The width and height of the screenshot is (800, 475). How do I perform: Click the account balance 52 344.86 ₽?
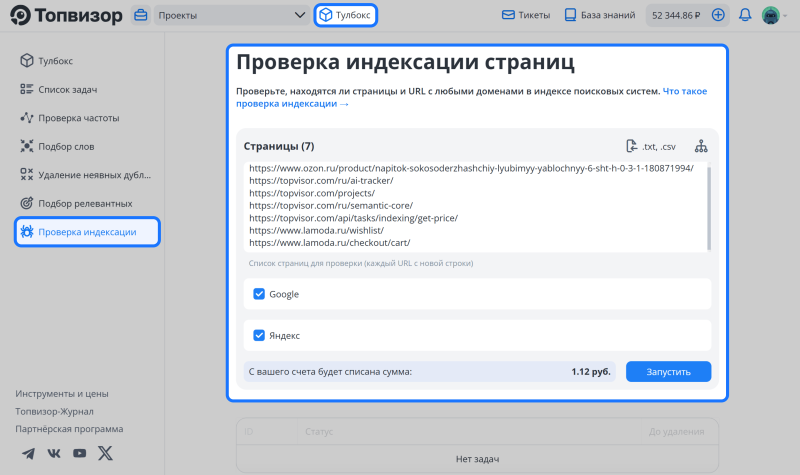(676, 15)
